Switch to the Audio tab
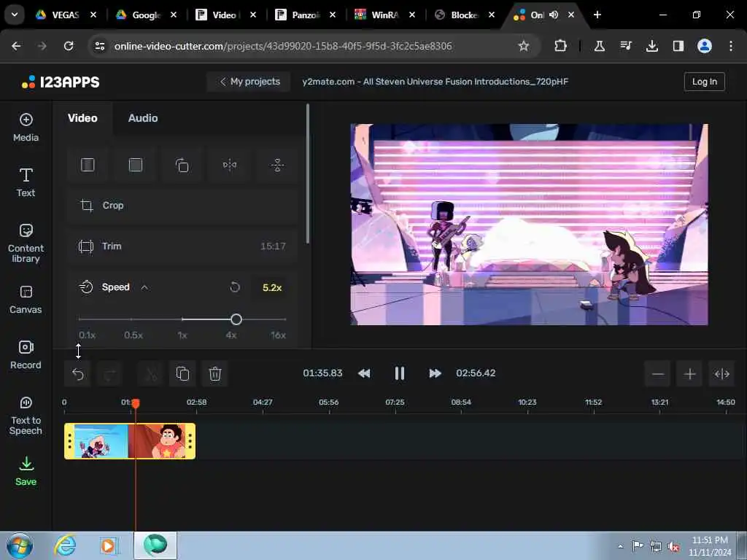The width and height of the screenshot is (747, 560). coord(143,118)
